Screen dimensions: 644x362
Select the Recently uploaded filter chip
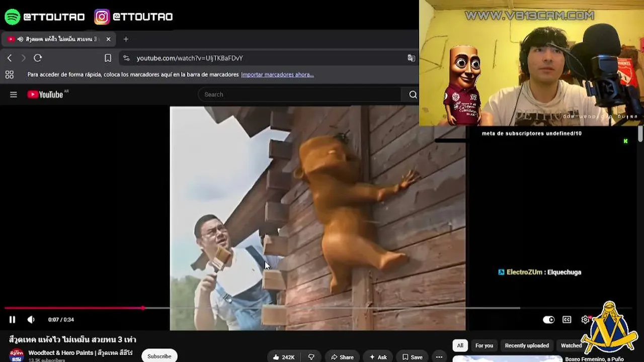pos(527,345)
